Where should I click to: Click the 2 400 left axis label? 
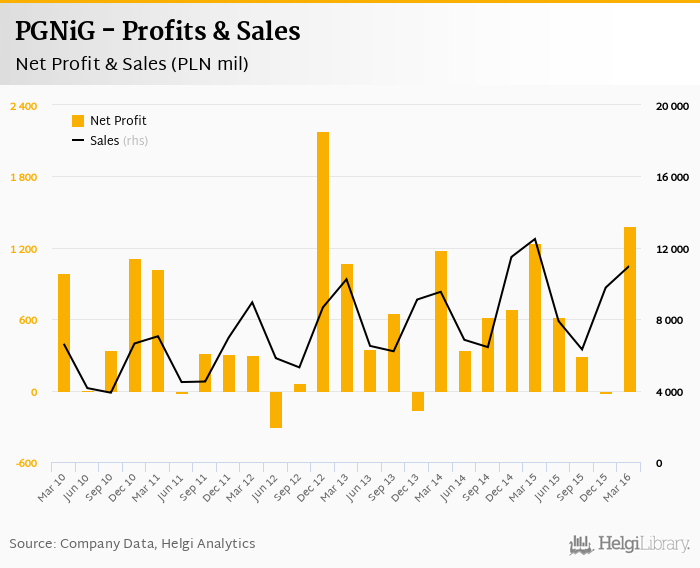coord(24,106)
